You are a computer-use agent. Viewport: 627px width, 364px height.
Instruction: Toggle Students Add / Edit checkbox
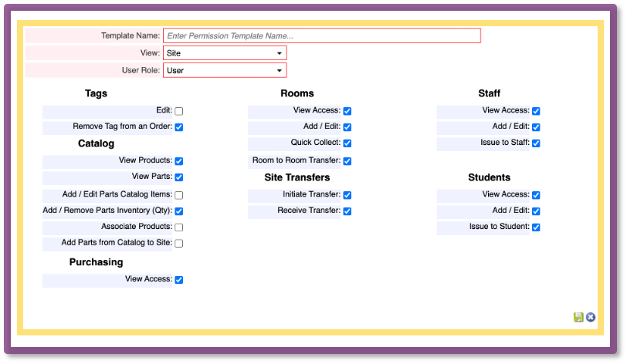click(536, 211)
